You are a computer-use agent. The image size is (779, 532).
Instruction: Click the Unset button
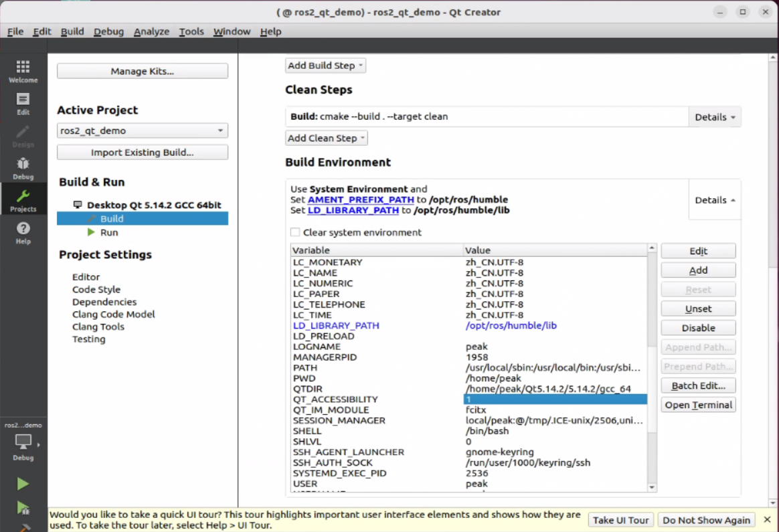point(698,308)
